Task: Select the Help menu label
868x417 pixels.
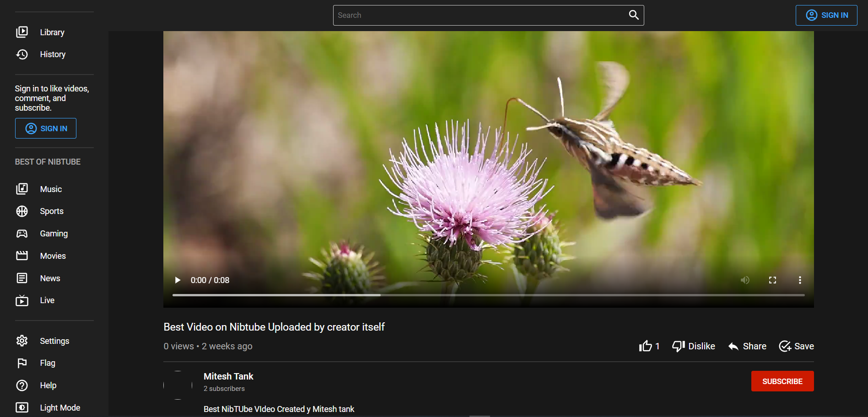Action: [x=48, y=385]
